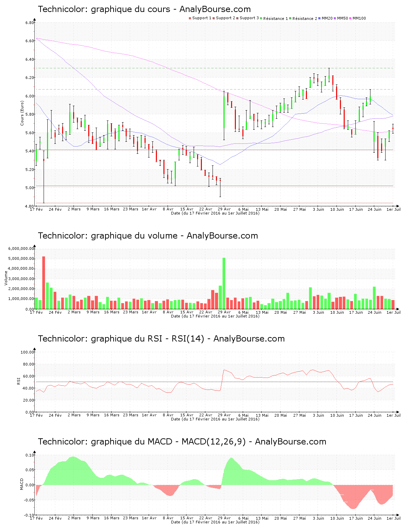Click the pink MM100 legend swatch
Viewport: 412px width, 532px height.
point(351,18)
